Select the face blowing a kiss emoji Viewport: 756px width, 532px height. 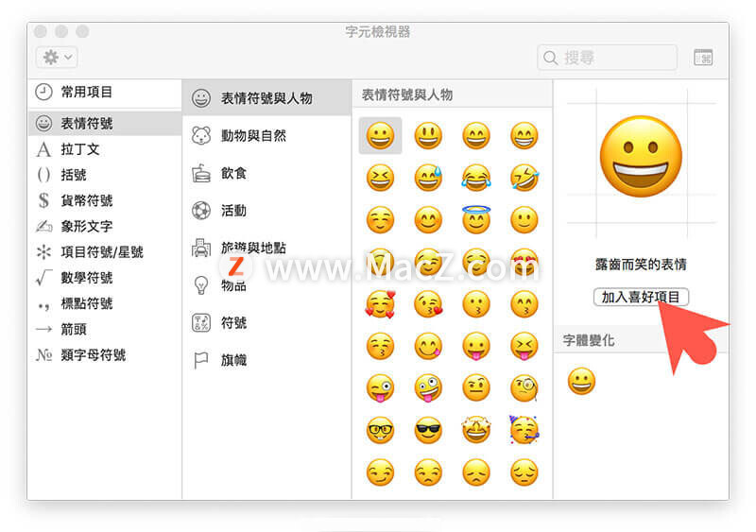pyautogui.click(x=428, y=304)
